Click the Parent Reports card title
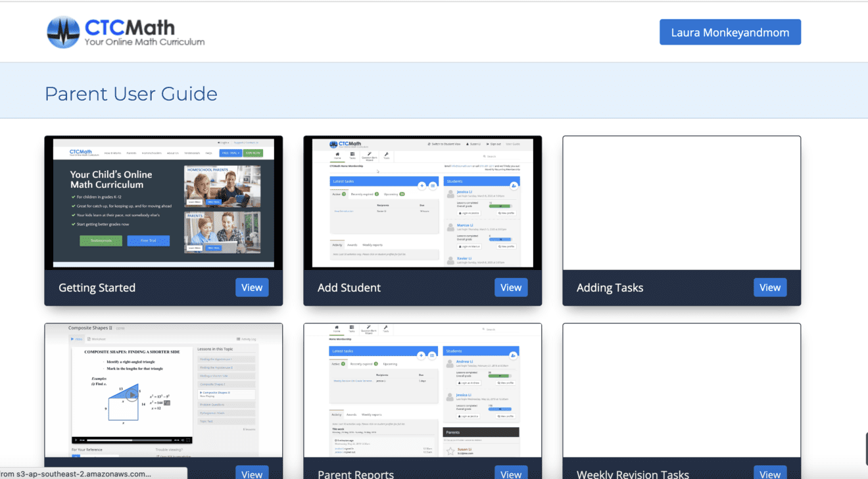Screen dimensions: 868x479 [x=356, y=474]
